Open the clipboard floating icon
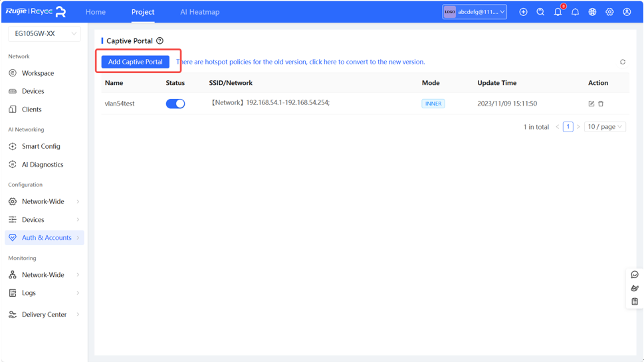 coord(635,302)
